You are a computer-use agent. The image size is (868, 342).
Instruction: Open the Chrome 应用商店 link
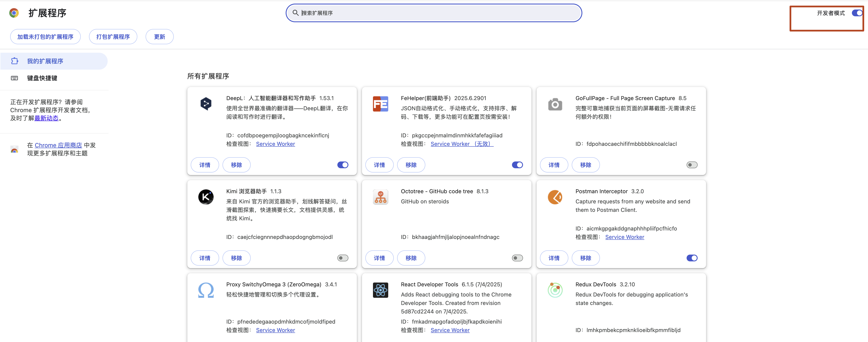coord(58,145)
